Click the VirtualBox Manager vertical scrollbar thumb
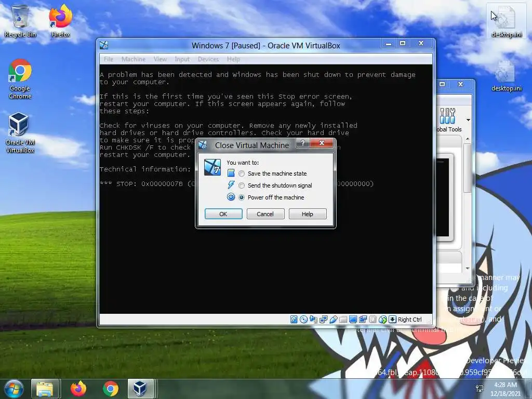Image resolution: width=532 pixels, height=399 pixels. [468, 168]
